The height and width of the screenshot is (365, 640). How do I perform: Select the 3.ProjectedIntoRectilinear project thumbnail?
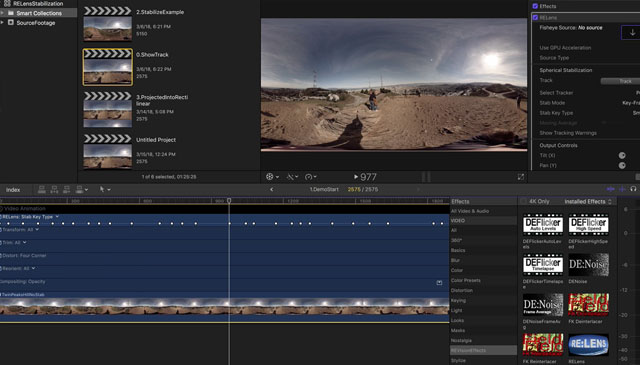click(108, 109)
